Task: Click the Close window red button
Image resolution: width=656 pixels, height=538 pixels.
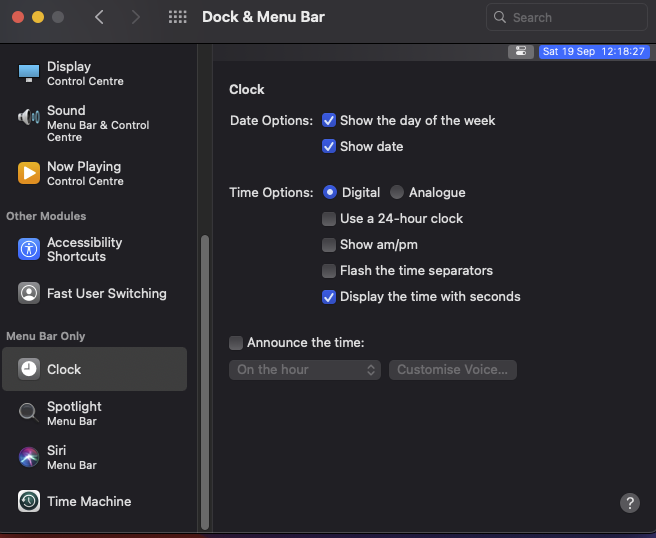Action: [18, 17]
